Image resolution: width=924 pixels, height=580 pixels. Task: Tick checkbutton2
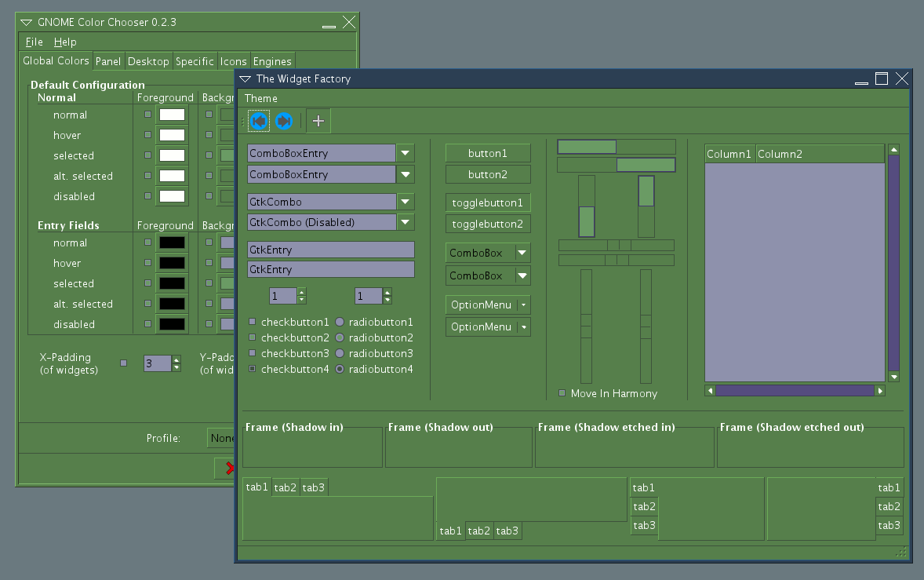[x=253, y=337]
